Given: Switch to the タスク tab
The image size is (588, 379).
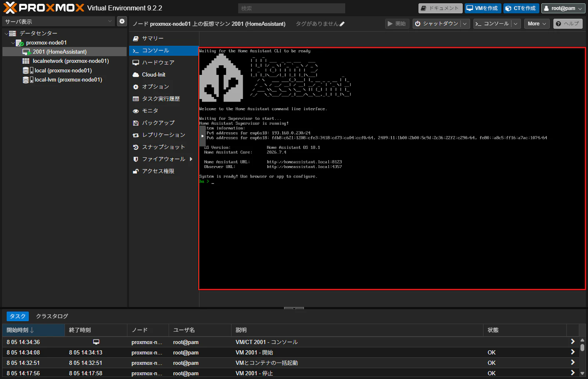Looking at the screenshot, I should tap(17, 316).
